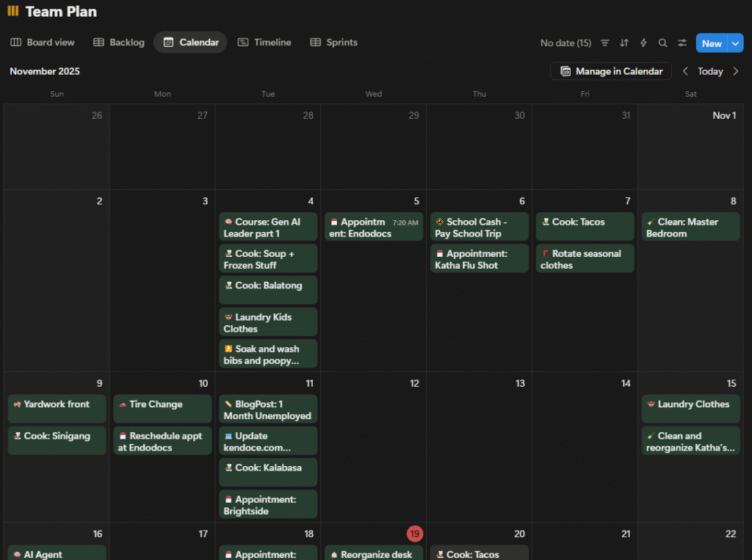Open the New button's dropdown arrow
This screenshot has height=560, width=752.
coord(734,43)
